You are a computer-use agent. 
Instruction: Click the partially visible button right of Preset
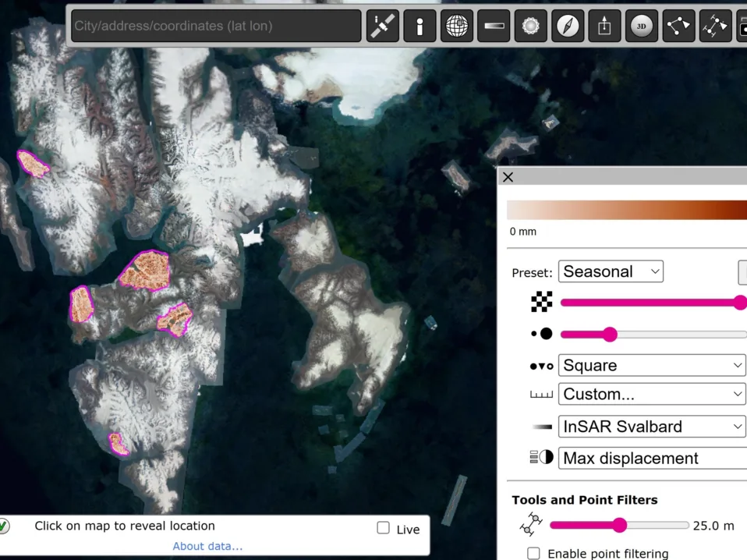tap(742, 272)
